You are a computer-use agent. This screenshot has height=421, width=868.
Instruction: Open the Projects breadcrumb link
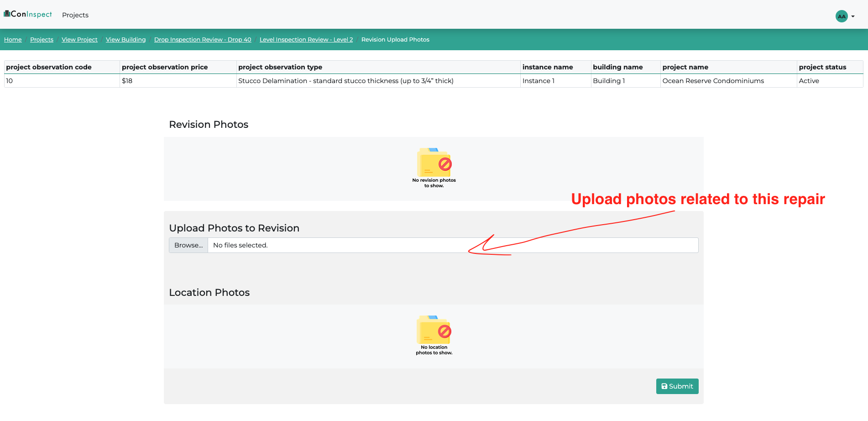(x=42, y=40)
